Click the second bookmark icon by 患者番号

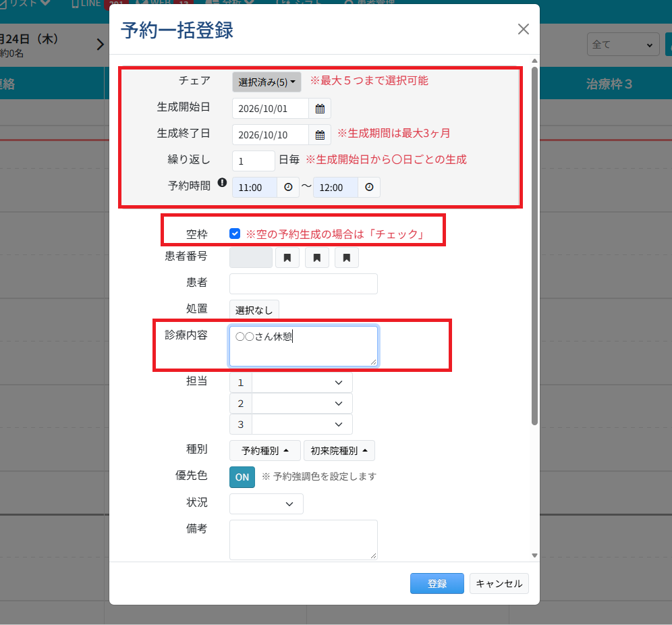pyautogui.click(x=316, y=258)
